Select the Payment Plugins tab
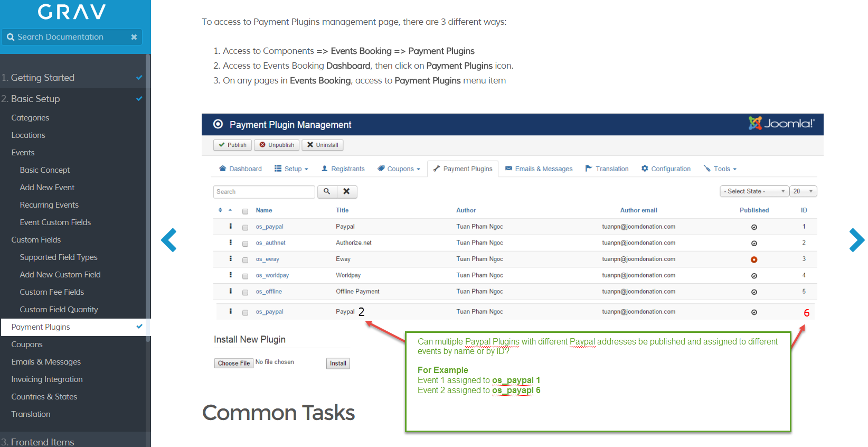868x447 pixels. (463, 169)
